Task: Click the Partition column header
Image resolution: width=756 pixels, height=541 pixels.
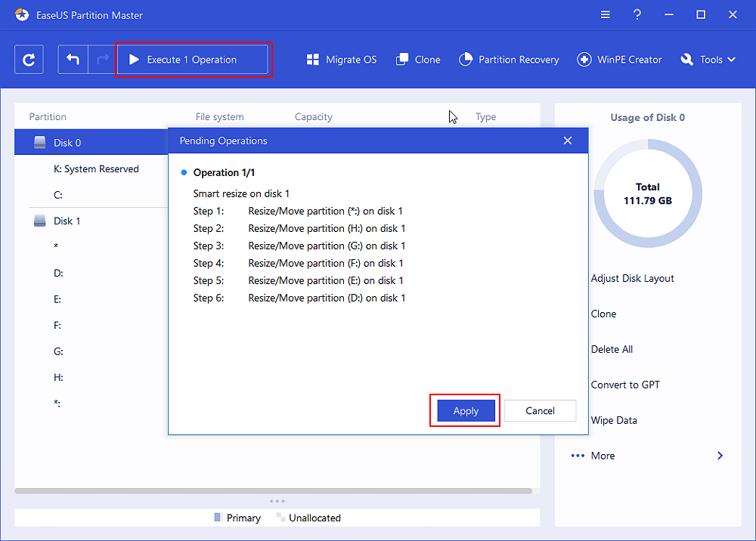Action: [47, 116]
